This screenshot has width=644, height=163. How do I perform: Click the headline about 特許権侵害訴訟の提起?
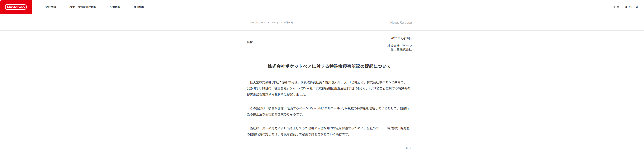[x=329, y=66]
